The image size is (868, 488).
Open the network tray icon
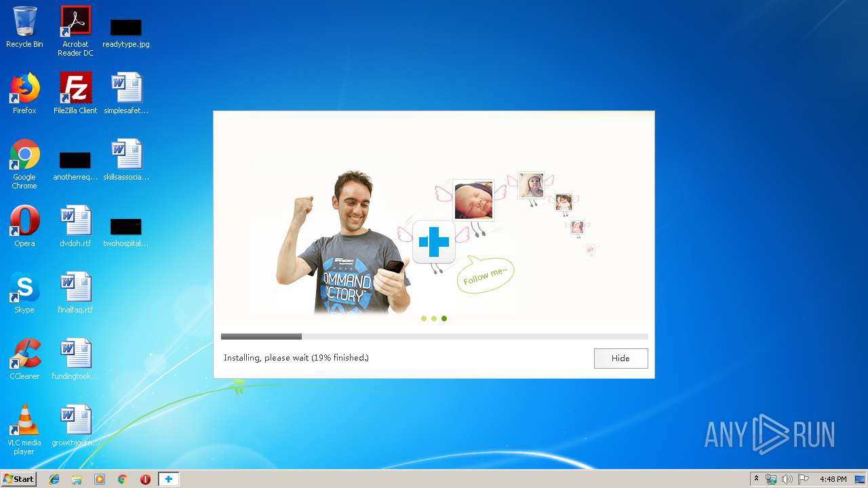coord(771,479)
